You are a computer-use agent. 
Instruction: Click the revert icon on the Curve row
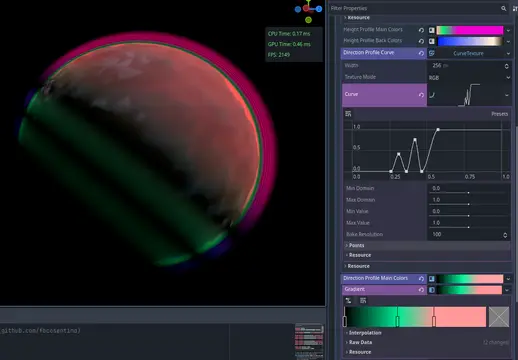tap(421, 95)
